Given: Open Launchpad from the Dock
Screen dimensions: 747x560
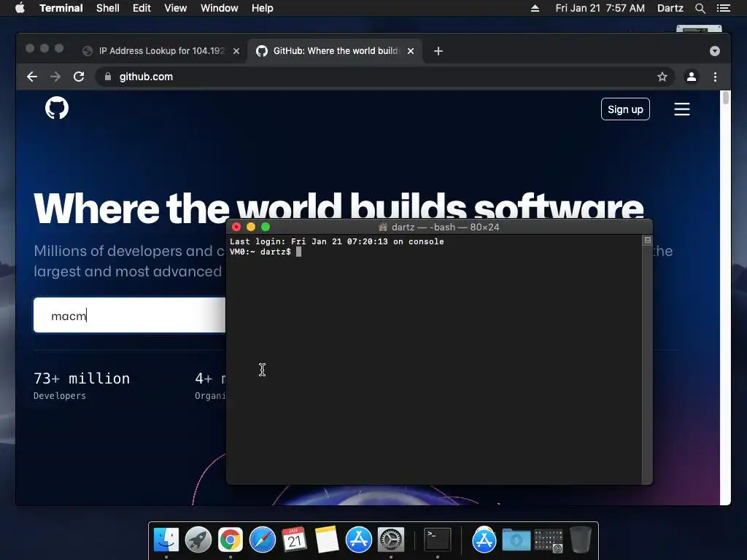Looking at the screenshot, I should [198, 540].
